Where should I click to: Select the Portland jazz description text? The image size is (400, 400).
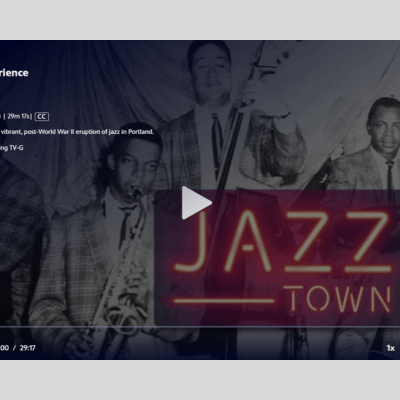tap(77, 132)
